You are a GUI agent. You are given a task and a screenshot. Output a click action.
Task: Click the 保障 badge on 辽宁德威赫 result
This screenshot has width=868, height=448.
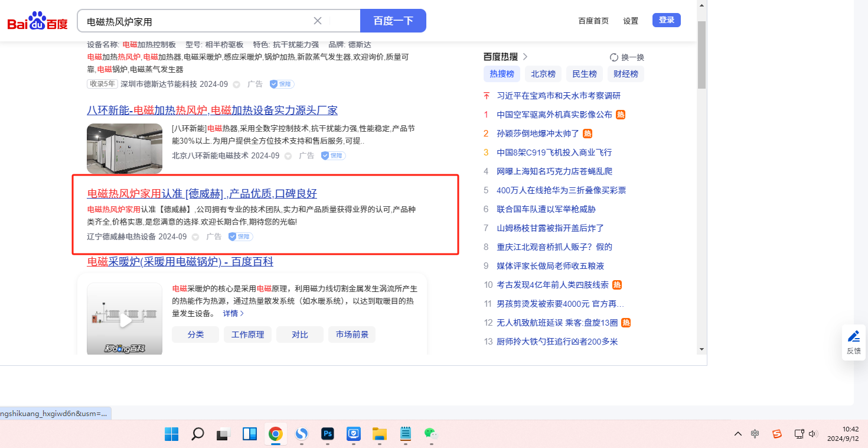[x=241, y=237]
